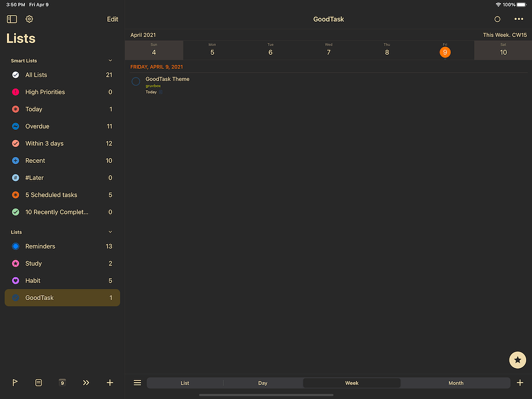Image resolution: width=532 pixels, height=399 pixels.
Task: Tap the flag icon in bottom bar
Action: point(15,383)
